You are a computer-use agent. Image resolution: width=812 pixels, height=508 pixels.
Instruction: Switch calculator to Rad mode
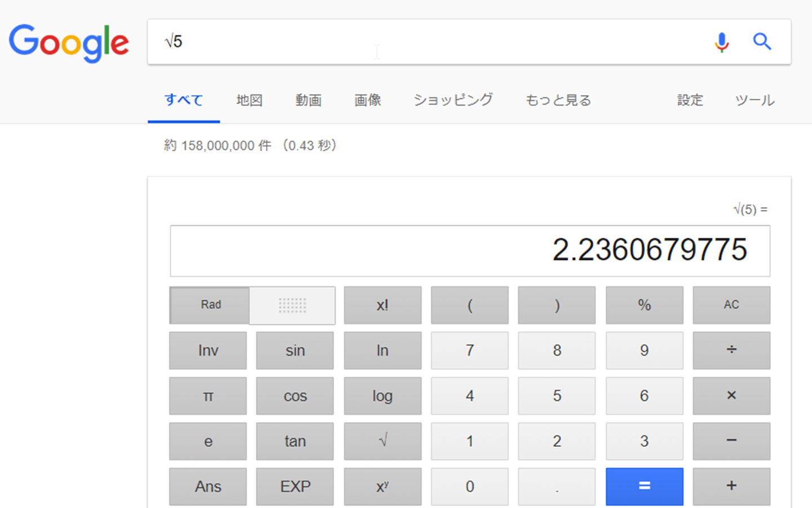210,305
